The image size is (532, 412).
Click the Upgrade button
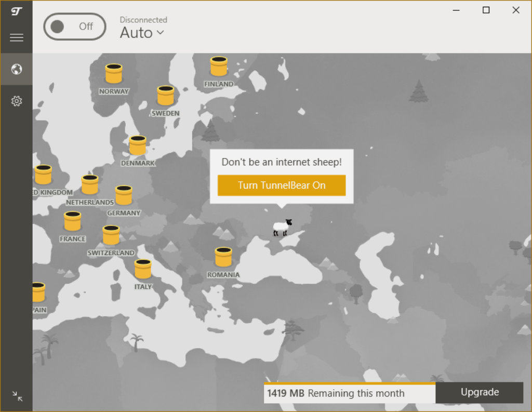click(479, 392)
